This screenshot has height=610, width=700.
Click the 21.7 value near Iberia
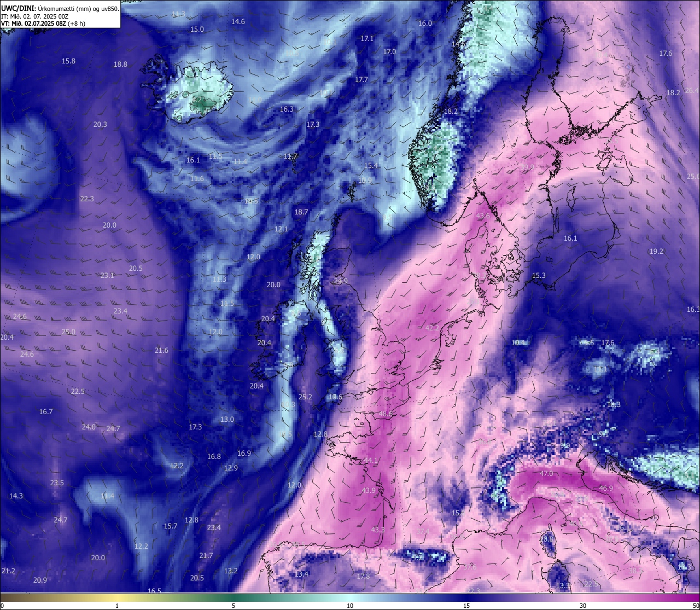tap(206, 556)
